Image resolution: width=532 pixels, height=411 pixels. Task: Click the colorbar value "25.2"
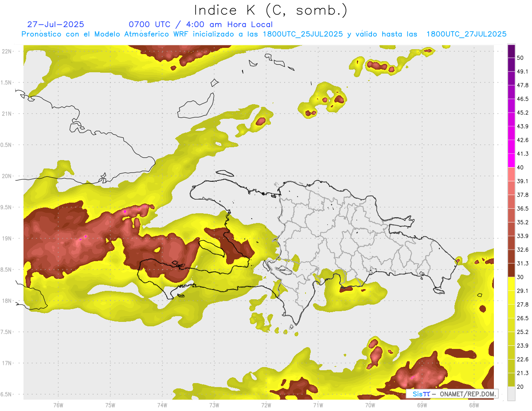coord(523,332)
